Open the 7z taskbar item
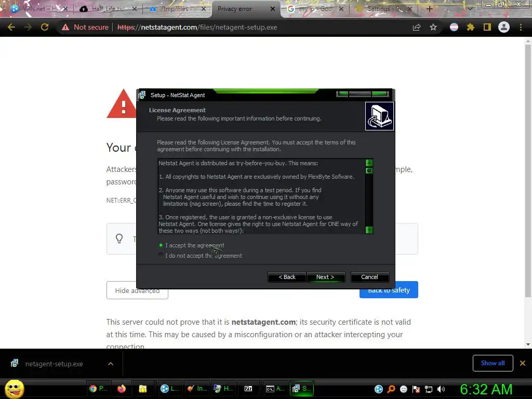The width and height of the screenshot is (532, 399). 248,389
